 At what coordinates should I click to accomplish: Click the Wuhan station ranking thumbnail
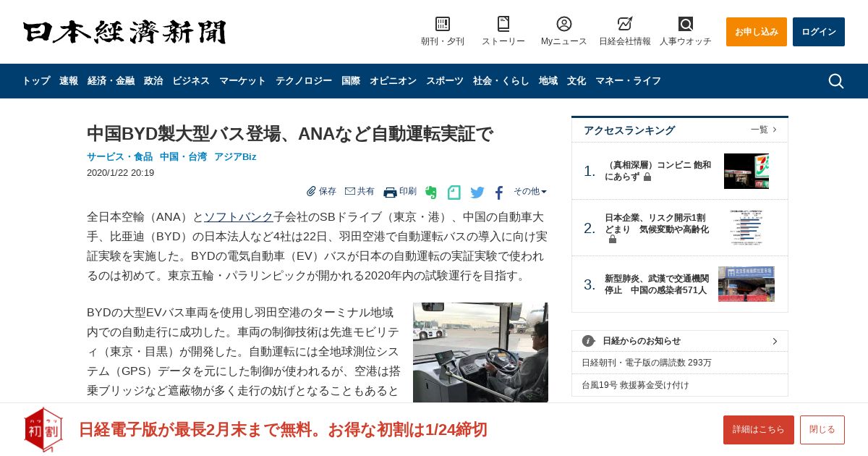point(746,284)
